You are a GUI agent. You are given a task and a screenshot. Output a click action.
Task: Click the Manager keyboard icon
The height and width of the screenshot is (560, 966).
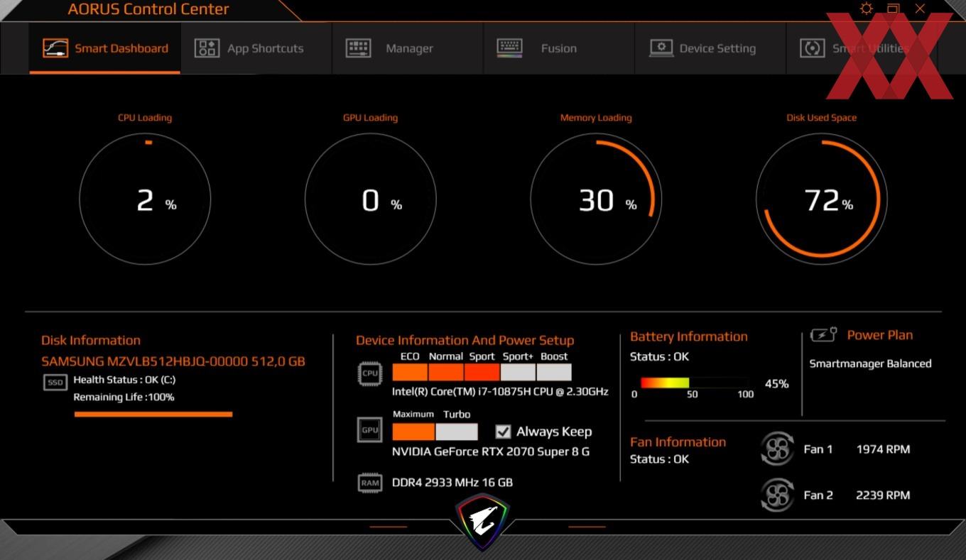coord(358,48)
